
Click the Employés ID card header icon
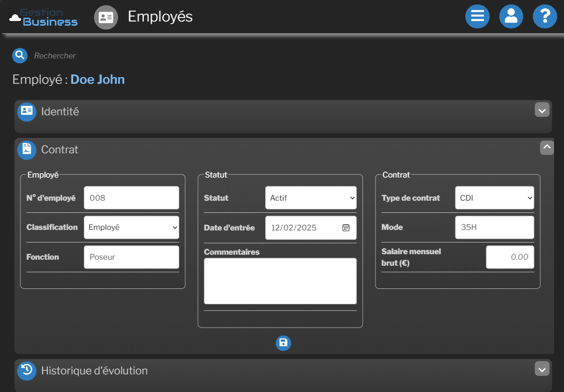[106, 17]
